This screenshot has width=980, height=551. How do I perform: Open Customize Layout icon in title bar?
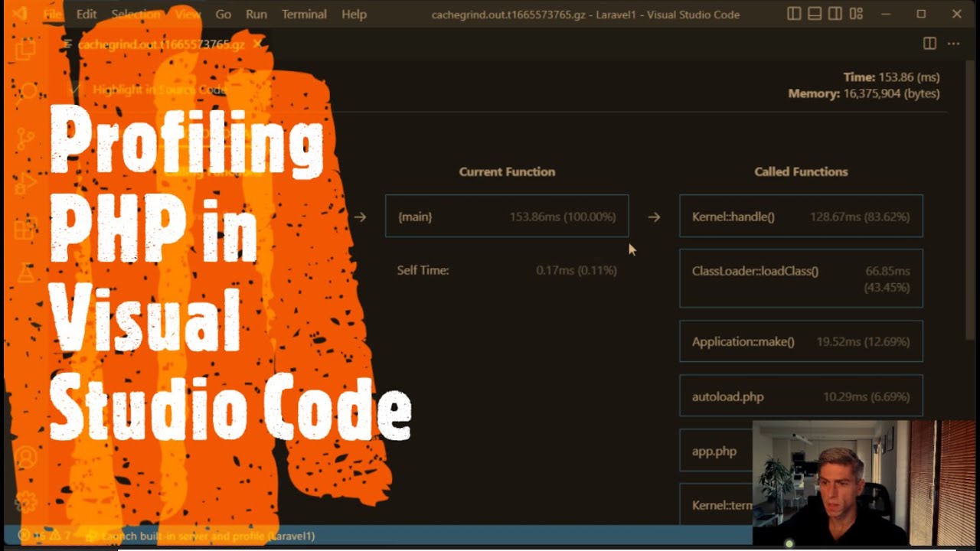pyautogui.click(x=856, y=14)
